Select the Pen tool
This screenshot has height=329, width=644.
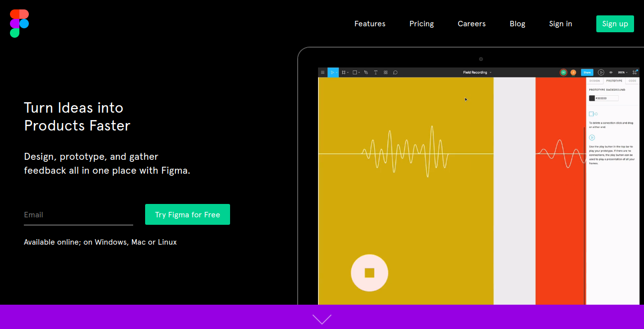pyautogui.click(x=366, y=72)
